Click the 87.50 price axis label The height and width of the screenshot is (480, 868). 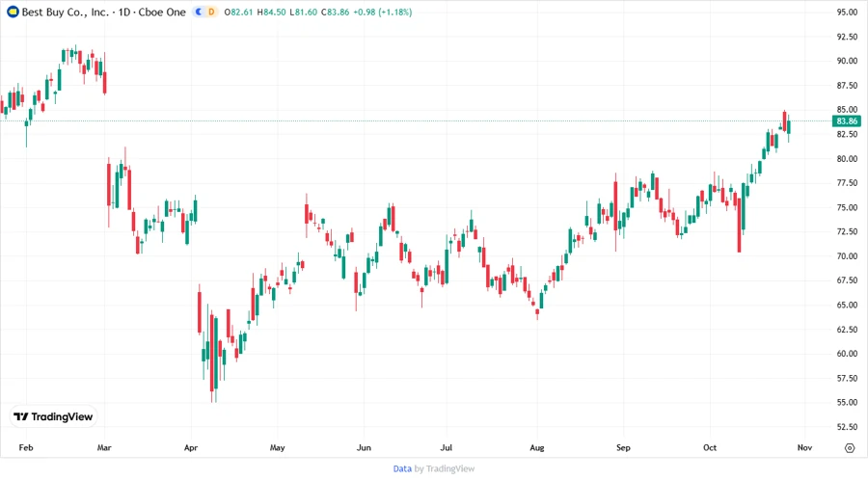coord(847,85)
